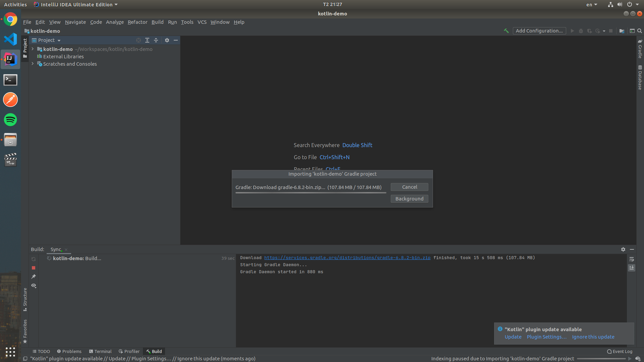Screen dimensions: 644x362
Task: Send Gradle import to Background
Action: pos(409,199)
